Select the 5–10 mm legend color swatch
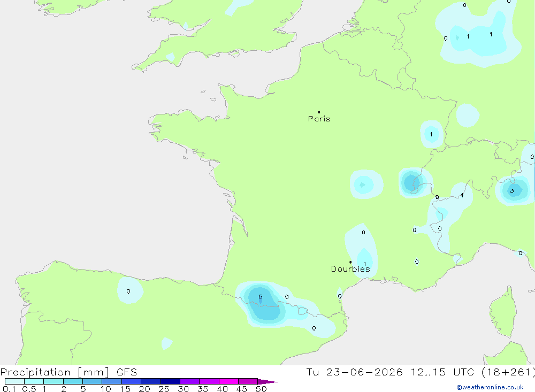This screenshot has height=392, width=535. point(93,381)
